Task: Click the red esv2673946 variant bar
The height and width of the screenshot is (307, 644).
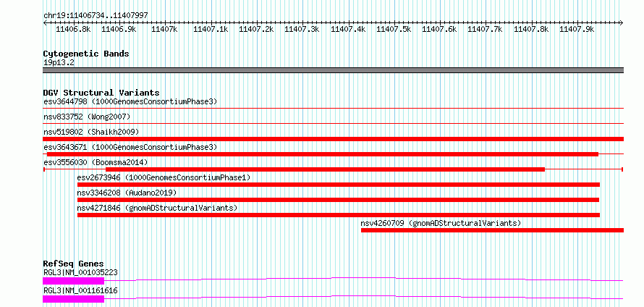Action: pyautogui.click(x=339, y=185)
